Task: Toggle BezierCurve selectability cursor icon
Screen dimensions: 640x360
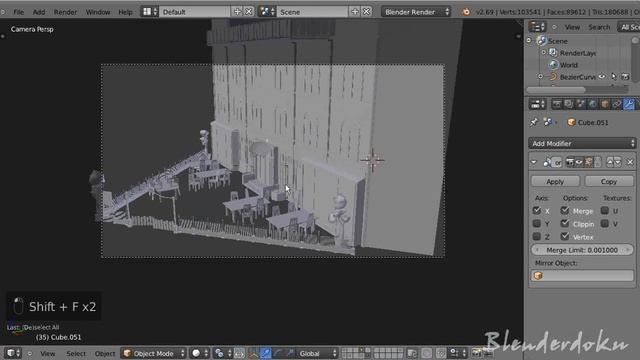Action: (613, 77)
